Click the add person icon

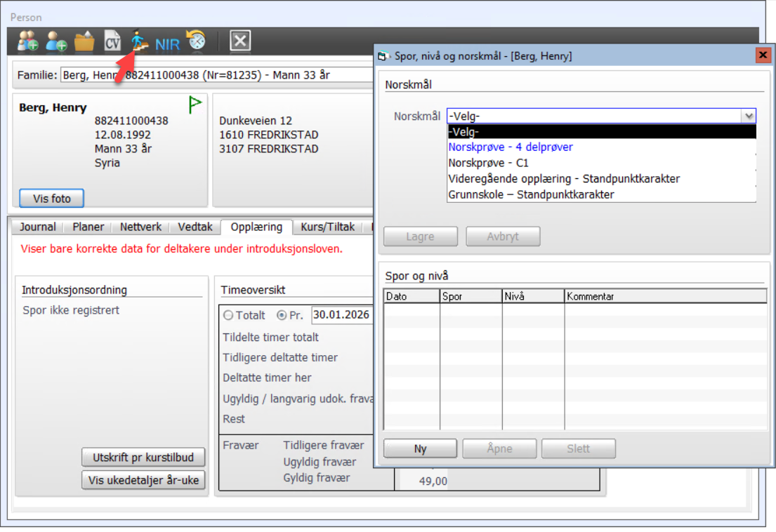(56, 42)
